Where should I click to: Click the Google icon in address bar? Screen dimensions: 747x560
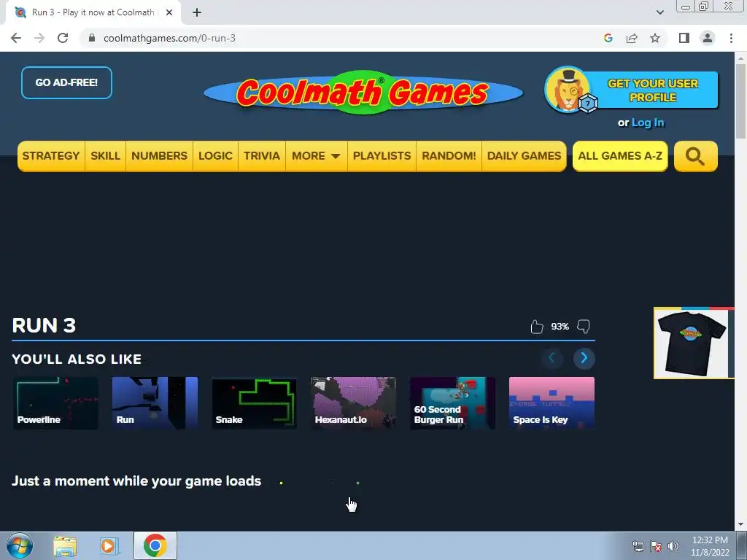click(608, 38)
